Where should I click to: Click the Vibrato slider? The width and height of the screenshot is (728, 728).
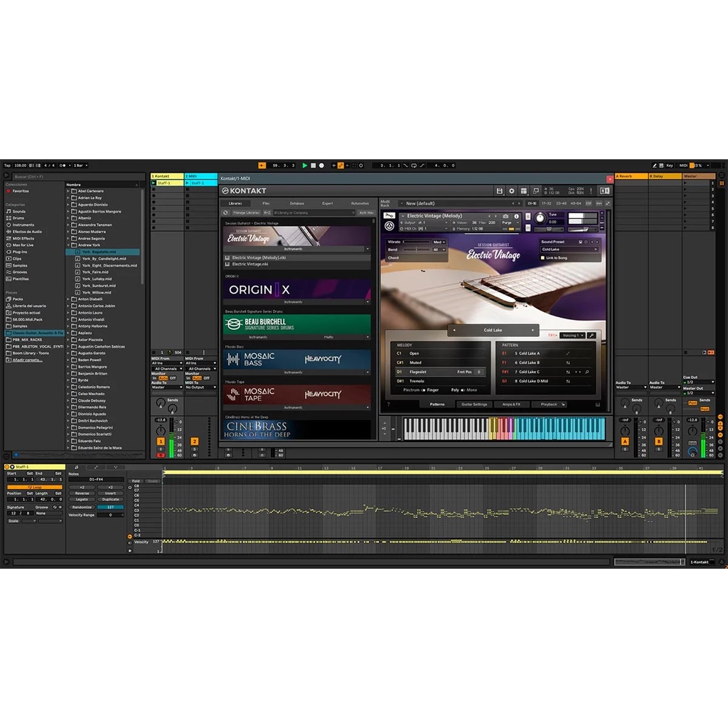(417, 242)
